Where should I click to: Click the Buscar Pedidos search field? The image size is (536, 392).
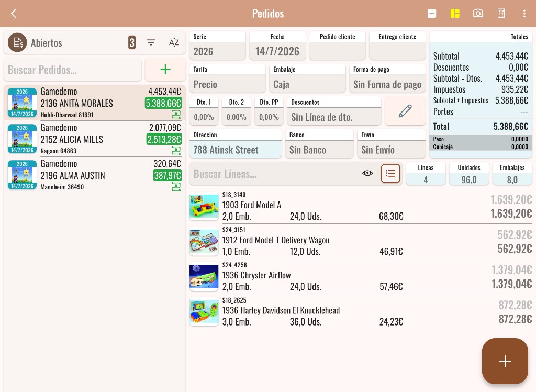click(72, 70)
